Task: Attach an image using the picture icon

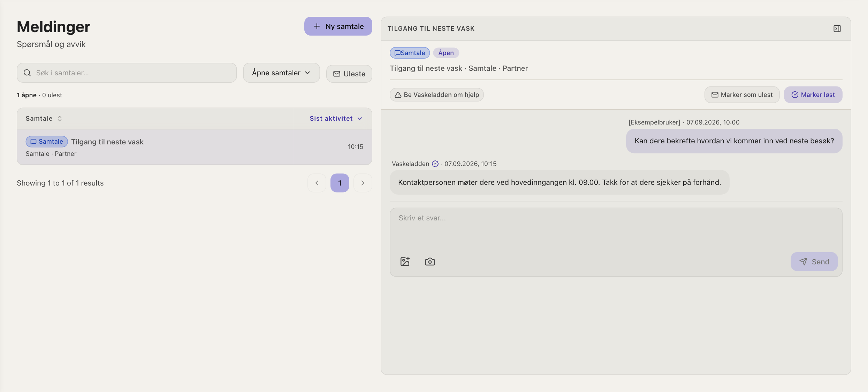Action: (405, 262)
